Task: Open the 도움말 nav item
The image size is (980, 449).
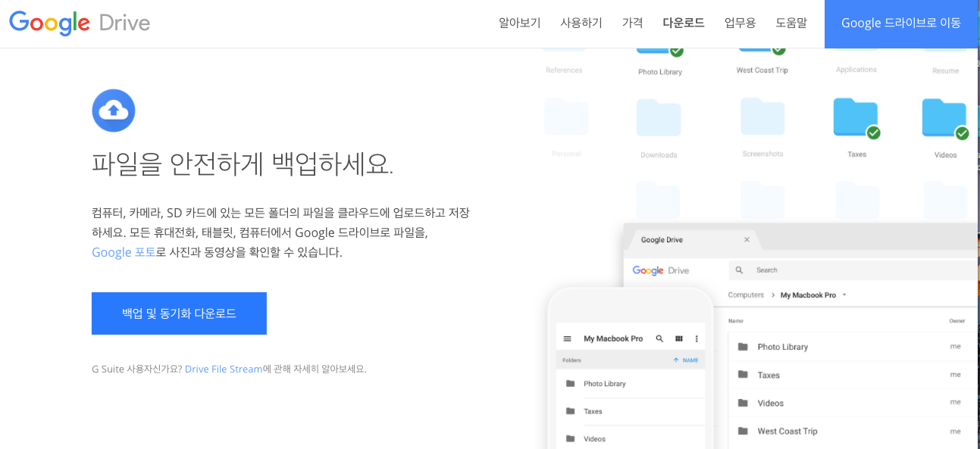Action: click(x=791, y=23)
